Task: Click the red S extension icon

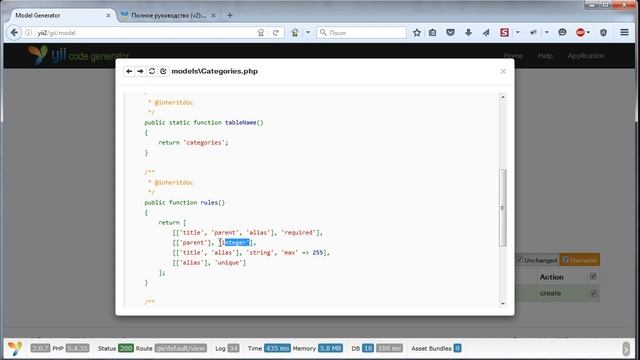Action: click(x=504, y=33)
